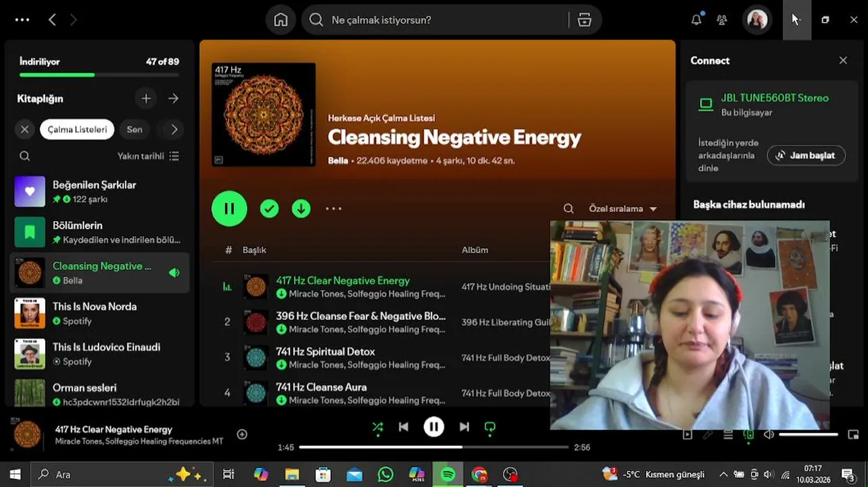Screen dimensions: 868x487
Task: Open now playing album thumbnail
Action: point(28,434)
